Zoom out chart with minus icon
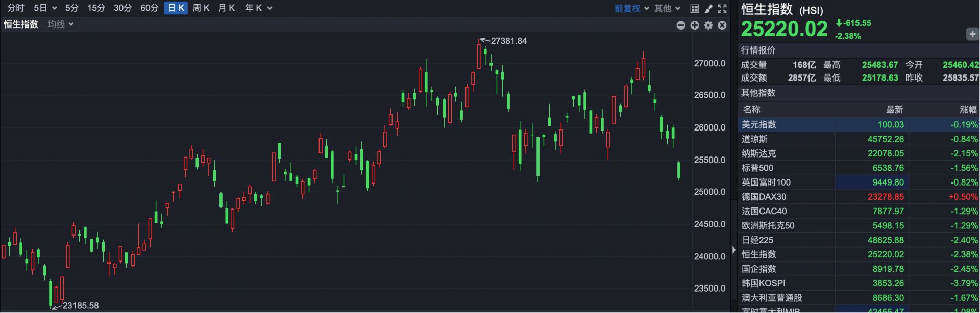 coord(681,25)
